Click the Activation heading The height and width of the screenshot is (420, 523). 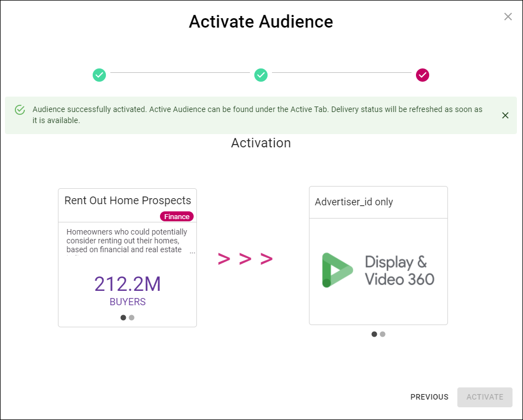(261, 143)
